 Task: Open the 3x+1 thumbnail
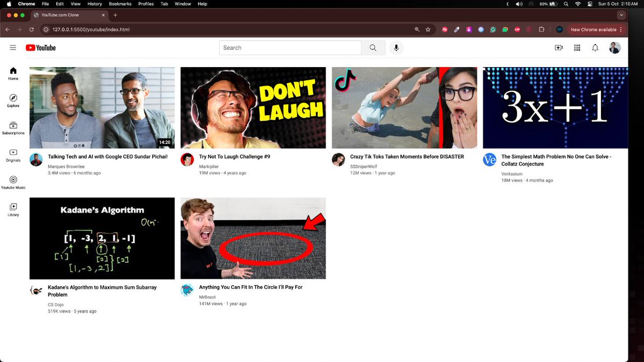(555, 107)
